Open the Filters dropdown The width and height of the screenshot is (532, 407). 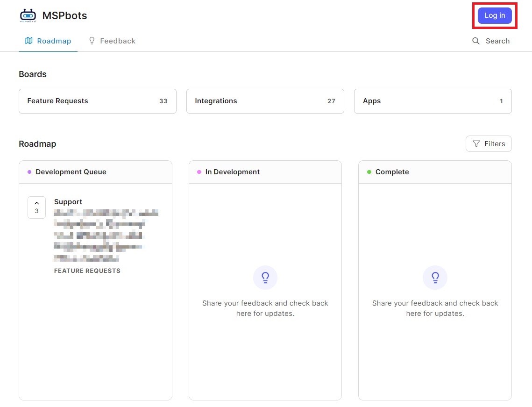[x=489, y=144]
